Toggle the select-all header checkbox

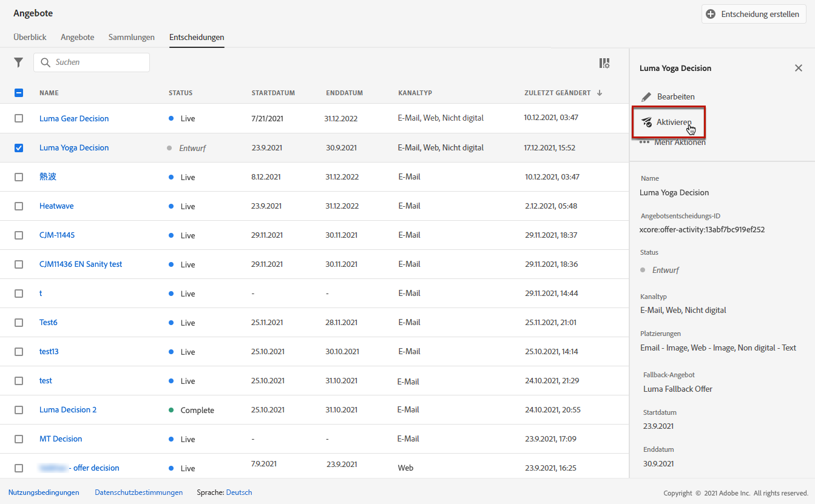[x=19, y=93]
